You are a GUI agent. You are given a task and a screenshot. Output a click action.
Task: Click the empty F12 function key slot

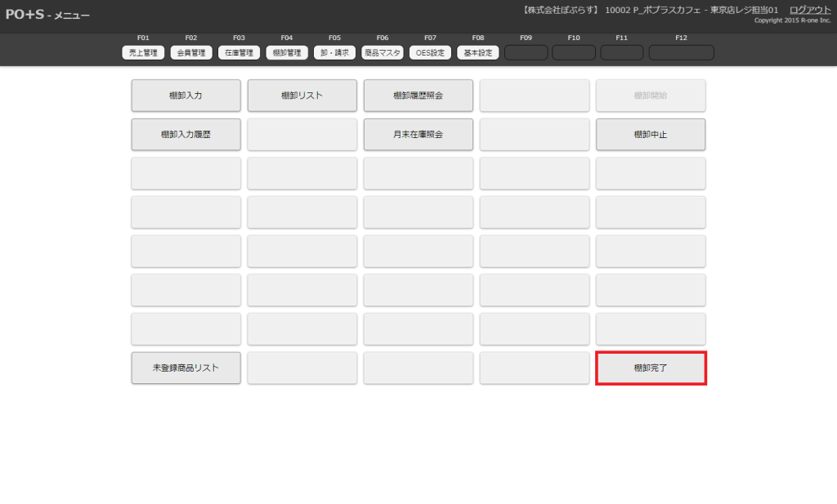[x=681, y=53]
